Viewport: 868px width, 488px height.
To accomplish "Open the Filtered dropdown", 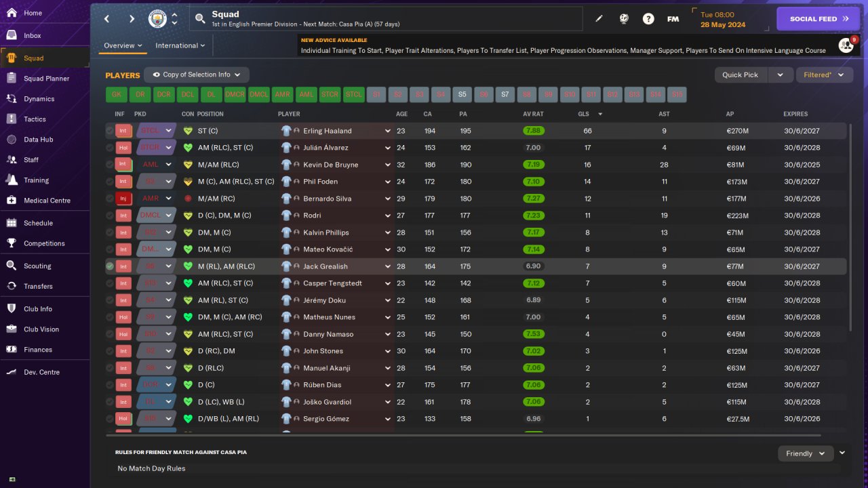I will click(824, 75).
